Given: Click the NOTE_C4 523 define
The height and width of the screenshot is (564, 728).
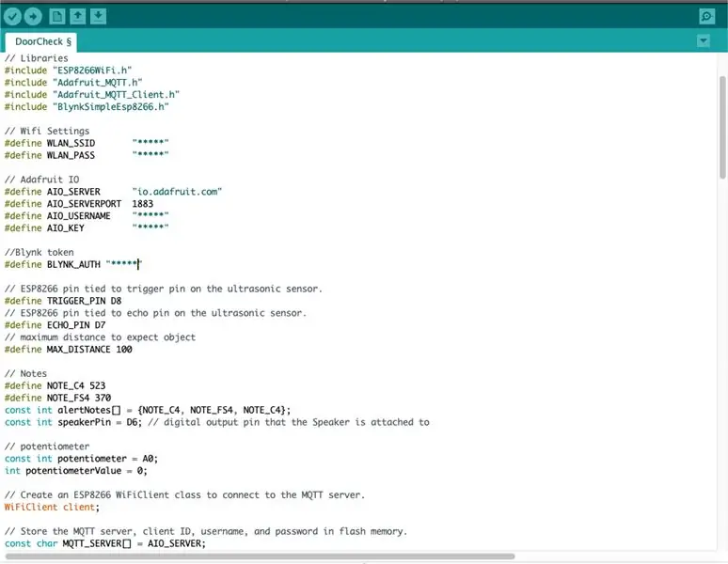Looking at the screenshot, I should coord(55,385).
